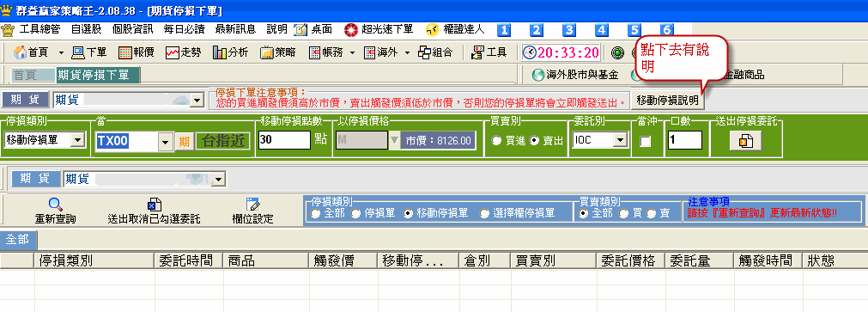Select the 賣出 sell radio button
Screen dimensions: 868x312
(534, 141)
